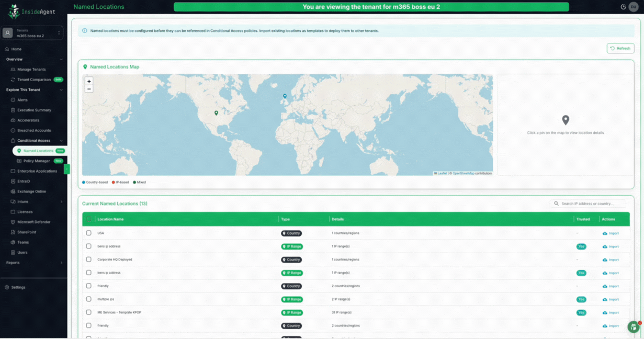Image resolution: width=644 pixels, height=339 pixels.
Task: Open the chat widget icon
Action: pos(634,327)
